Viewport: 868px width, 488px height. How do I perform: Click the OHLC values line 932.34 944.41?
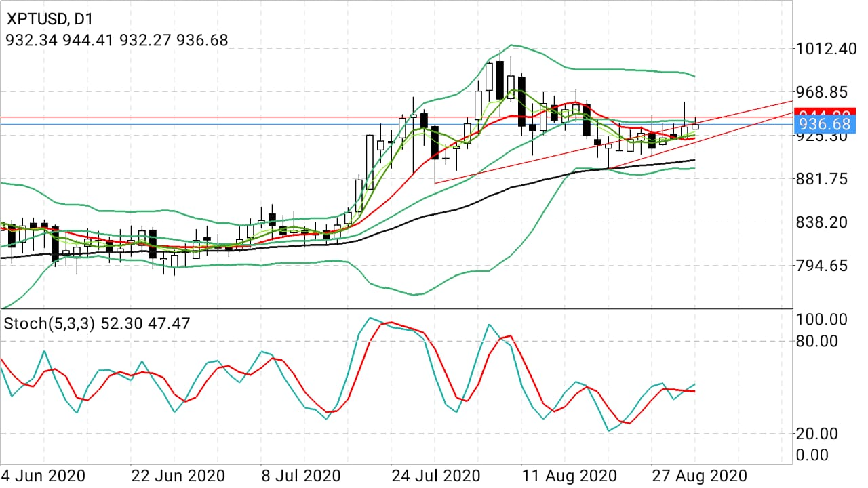pos(117,40)
